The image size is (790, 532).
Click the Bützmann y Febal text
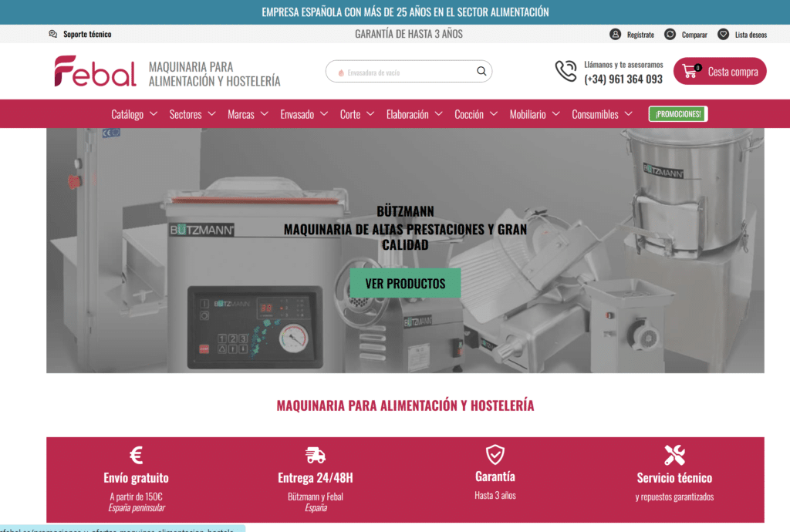click(316, 497)
